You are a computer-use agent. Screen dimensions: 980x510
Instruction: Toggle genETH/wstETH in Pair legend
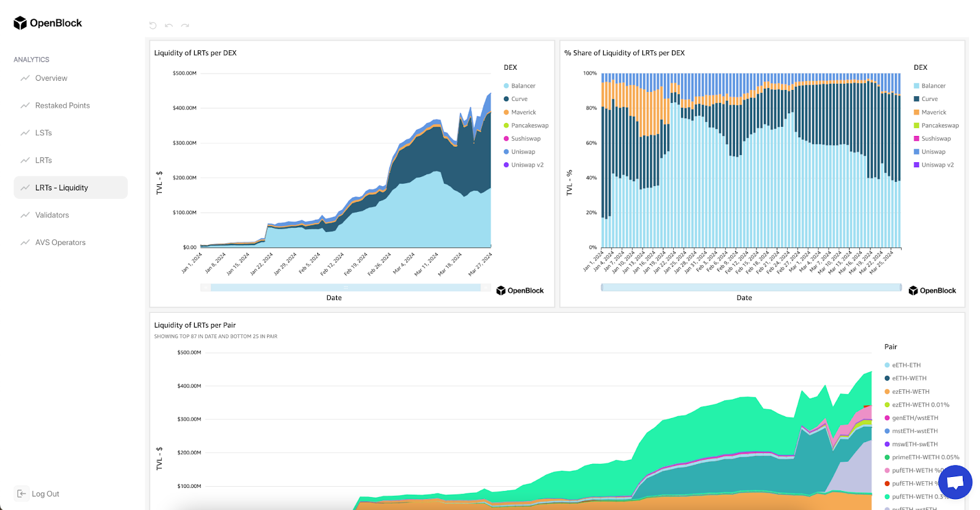pos(911,418)
